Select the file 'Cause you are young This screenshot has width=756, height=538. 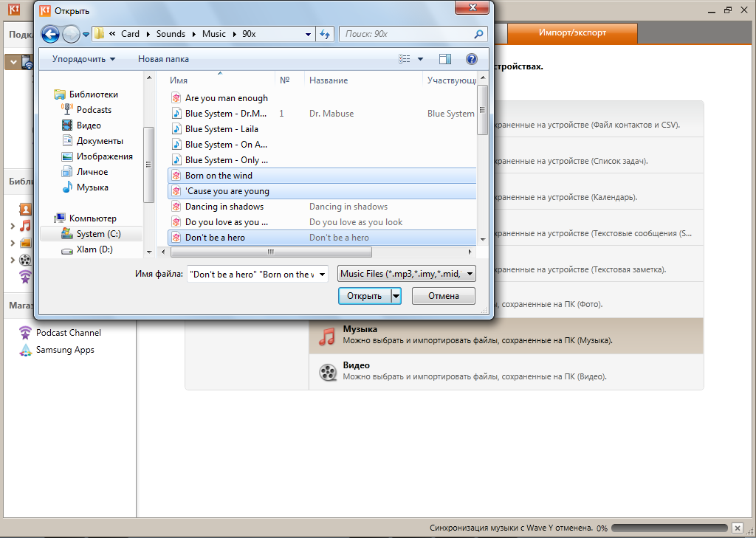click(x=322, y=191)
